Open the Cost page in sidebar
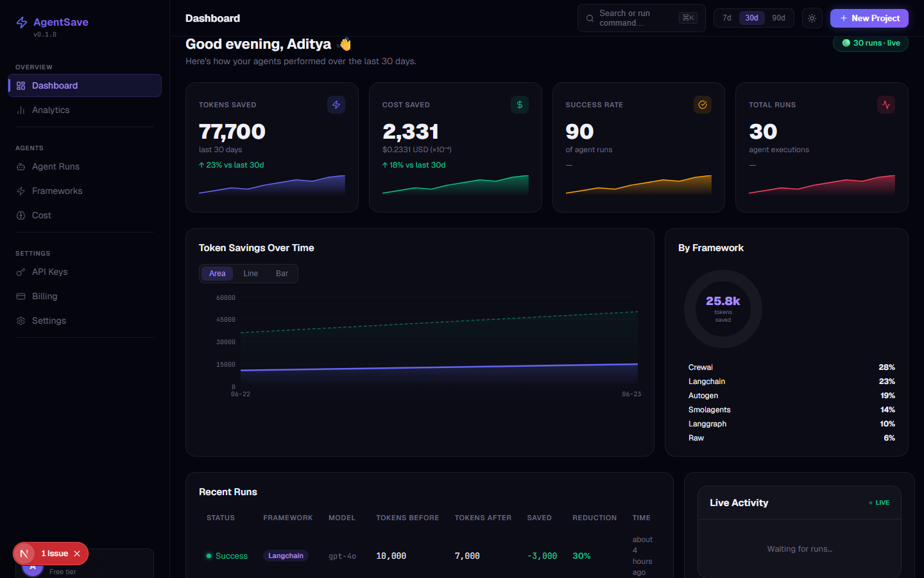 85,215
